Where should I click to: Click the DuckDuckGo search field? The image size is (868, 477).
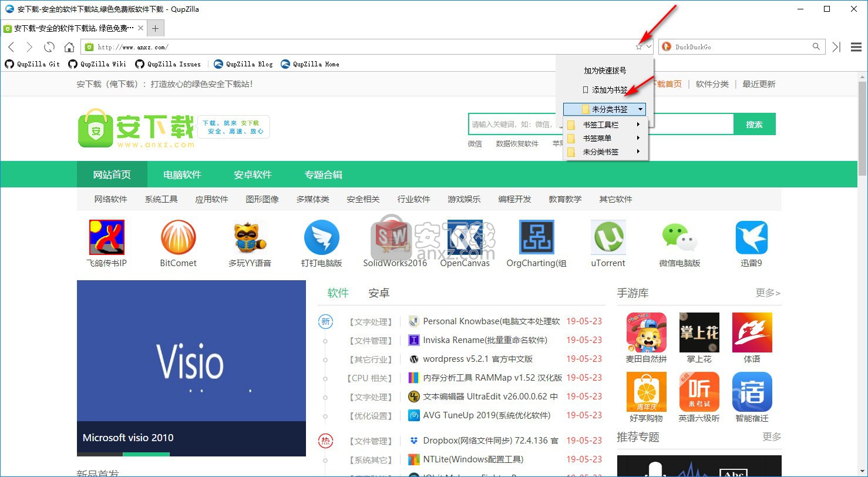[x=741, y=47]
